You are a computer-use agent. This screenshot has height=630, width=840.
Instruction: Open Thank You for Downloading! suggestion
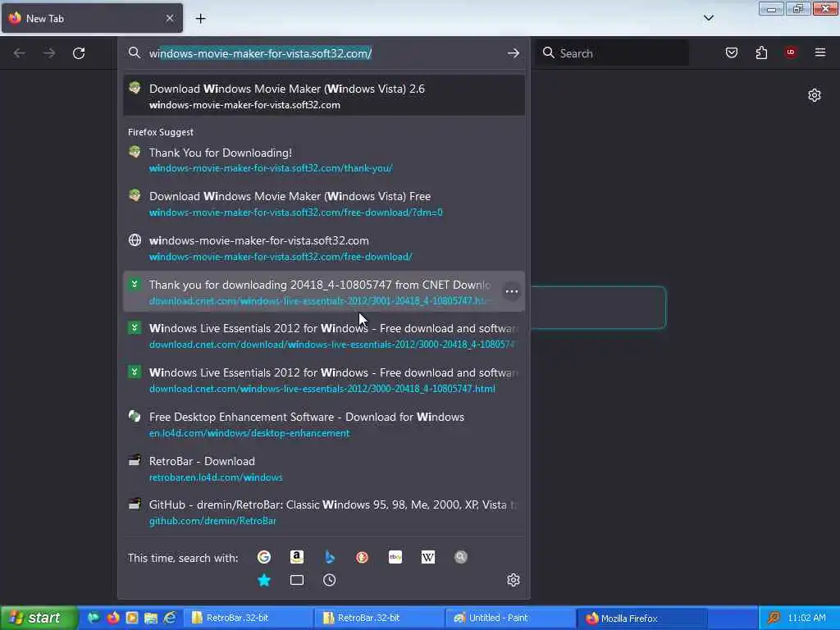(x=323, y=160)
